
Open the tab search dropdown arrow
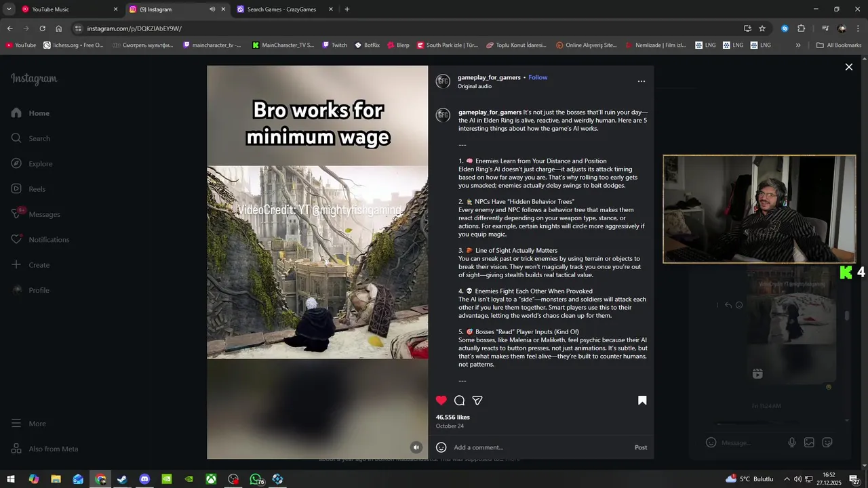(9, 9)
